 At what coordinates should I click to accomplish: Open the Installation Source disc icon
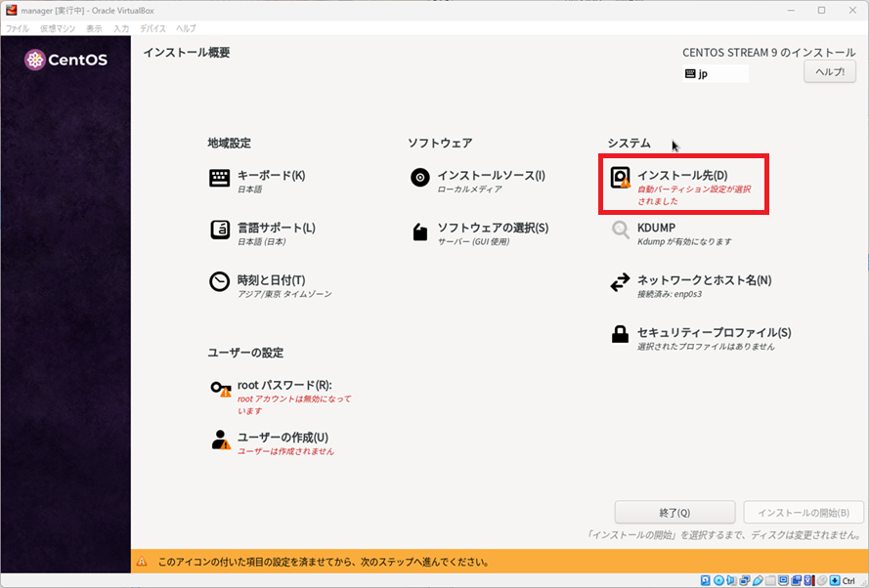pyautogui.click(x=420, y=178)
